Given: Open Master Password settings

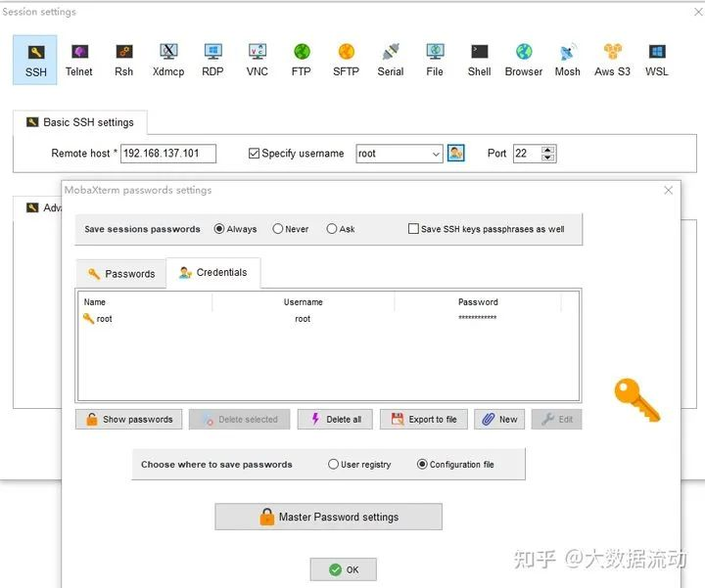Looking at the screenshot, I should tap(329, 517).
